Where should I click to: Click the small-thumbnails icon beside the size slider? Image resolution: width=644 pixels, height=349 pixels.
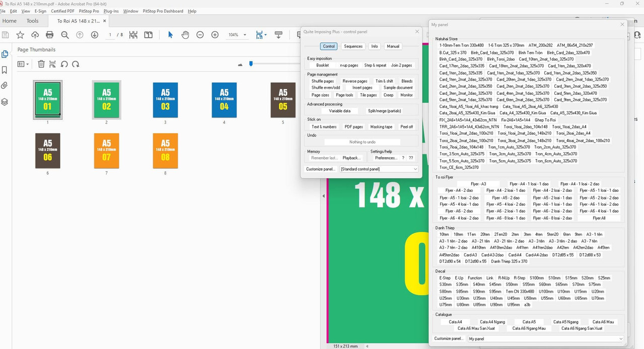(x=240, y=64)
